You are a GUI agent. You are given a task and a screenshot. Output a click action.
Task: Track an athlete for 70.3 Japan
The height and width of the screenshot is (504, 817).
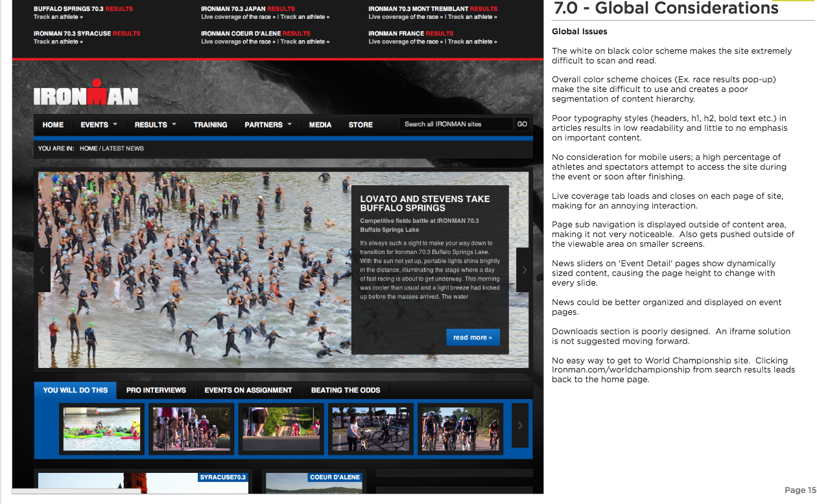pyautogui.click(x=305, y=17)
